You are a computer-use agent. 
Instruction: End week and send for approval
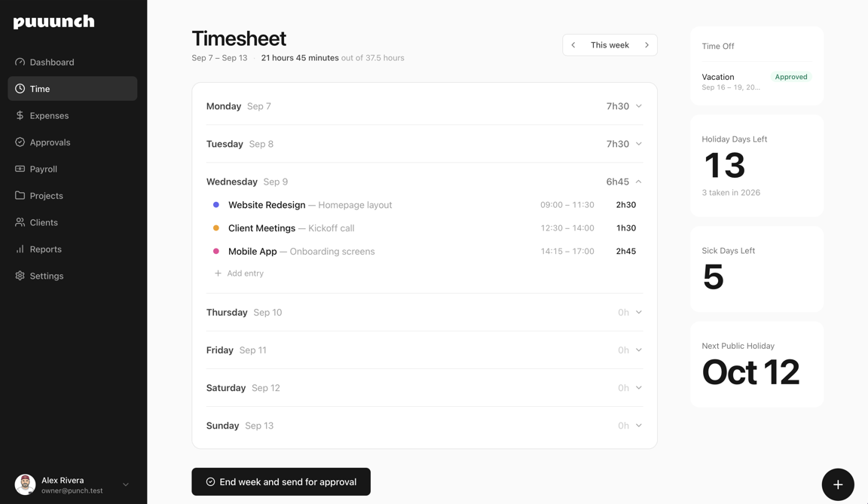pyautogui.click(x=280, y=482)
